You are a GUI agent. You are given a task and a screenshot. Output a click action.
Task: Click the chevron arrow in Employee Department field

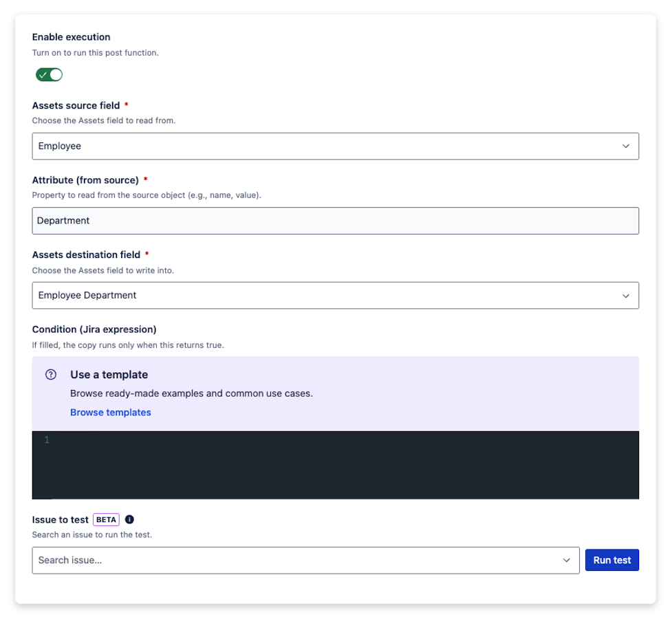click(626, 296)
